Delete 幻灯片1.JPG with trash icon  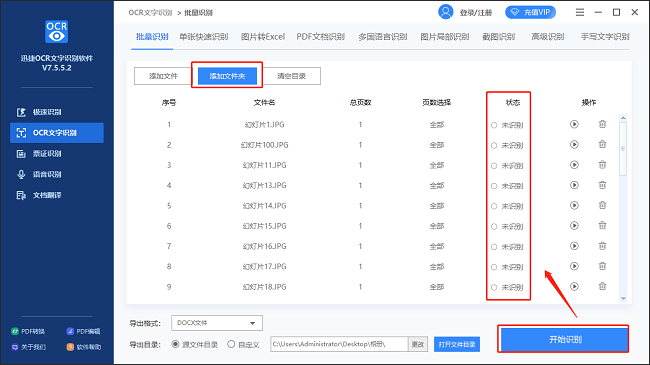(602, 124)
